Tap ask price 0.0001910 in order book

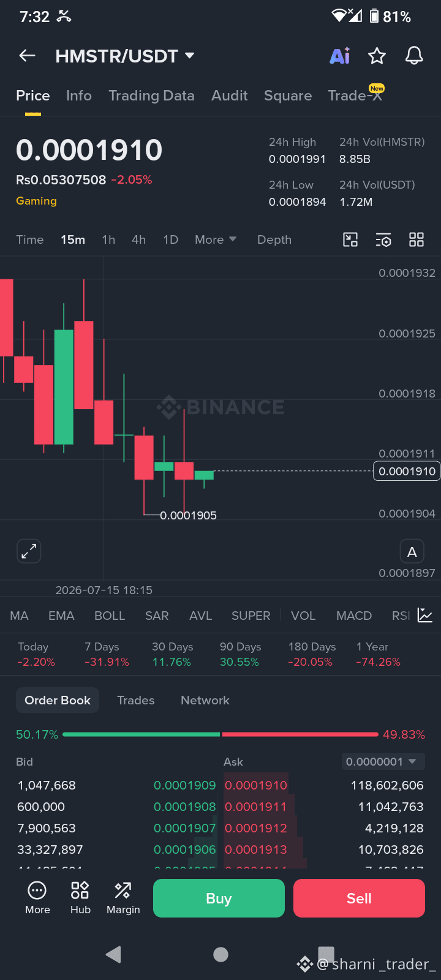256,785
